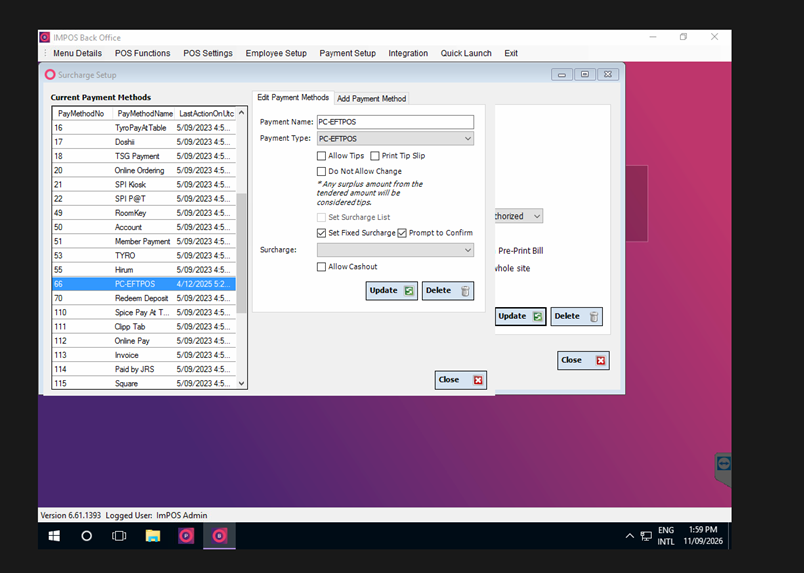Show hidden system tray icons

630,536
